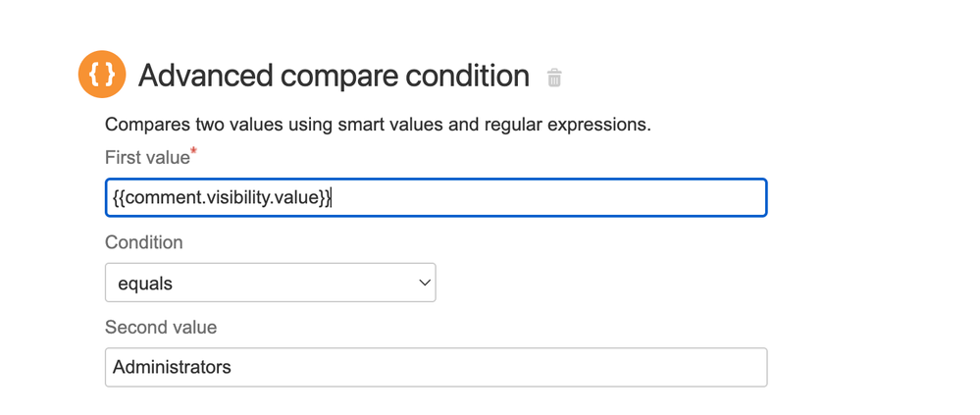Click into the Second value field
This screenshot has height=415, width=980.
[436, 368]
